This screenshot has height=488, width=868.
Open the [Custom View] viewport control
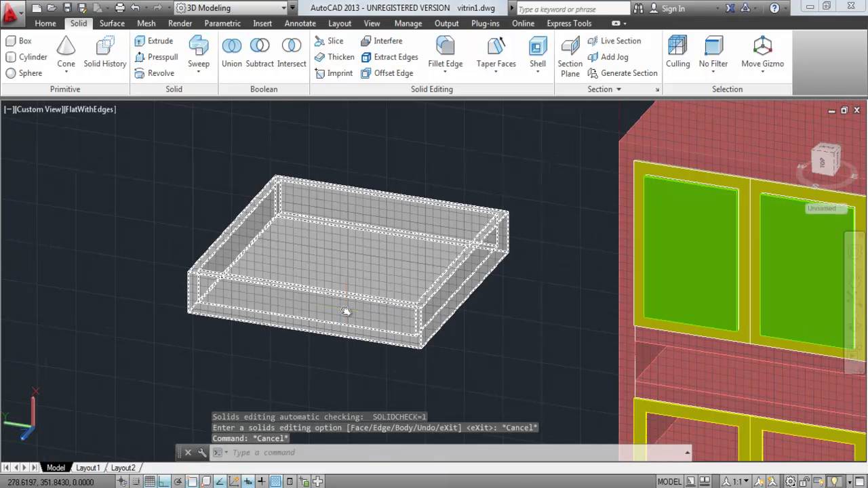pos(38,109)
